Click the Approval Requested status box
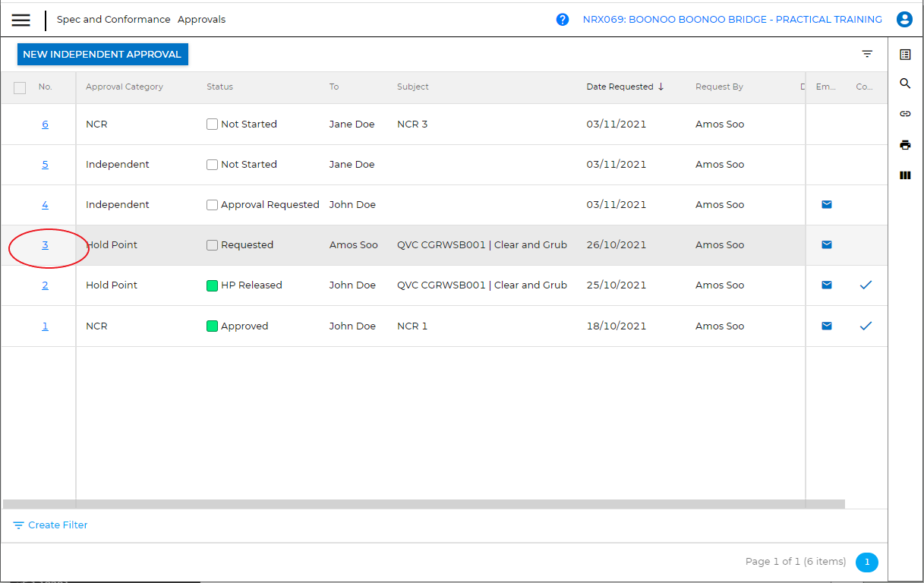The height and width of the screenshot is (583, 924). 213,205
